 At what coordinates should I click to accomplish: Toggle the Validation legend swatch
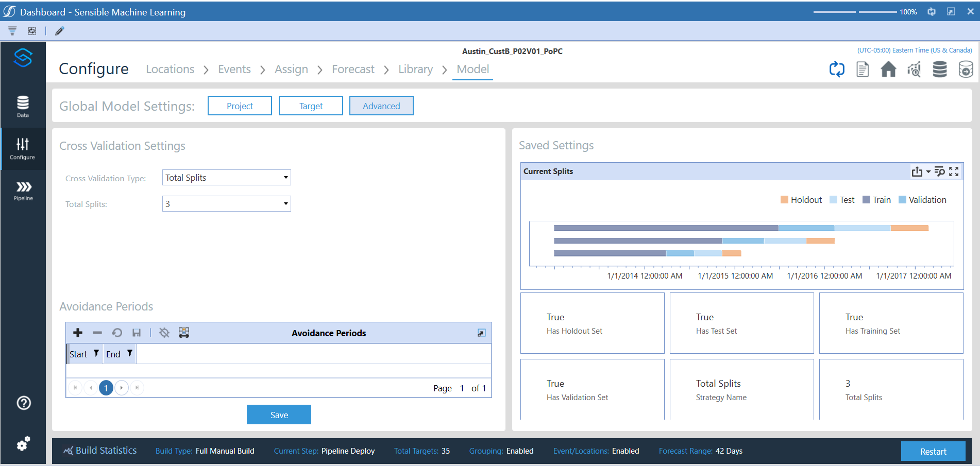click(x=902, y=200)
